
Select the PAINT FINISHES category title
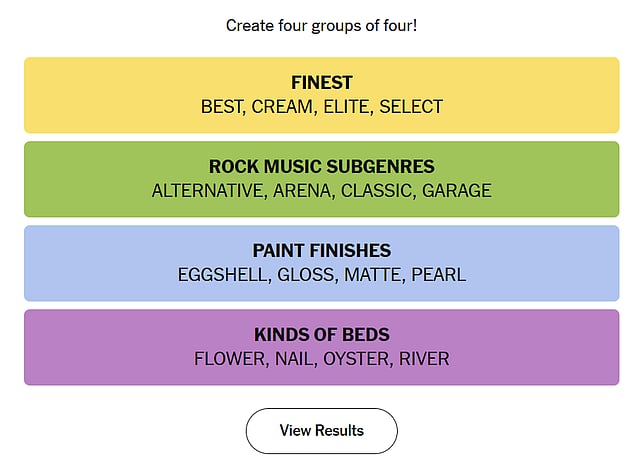point(321,251)
